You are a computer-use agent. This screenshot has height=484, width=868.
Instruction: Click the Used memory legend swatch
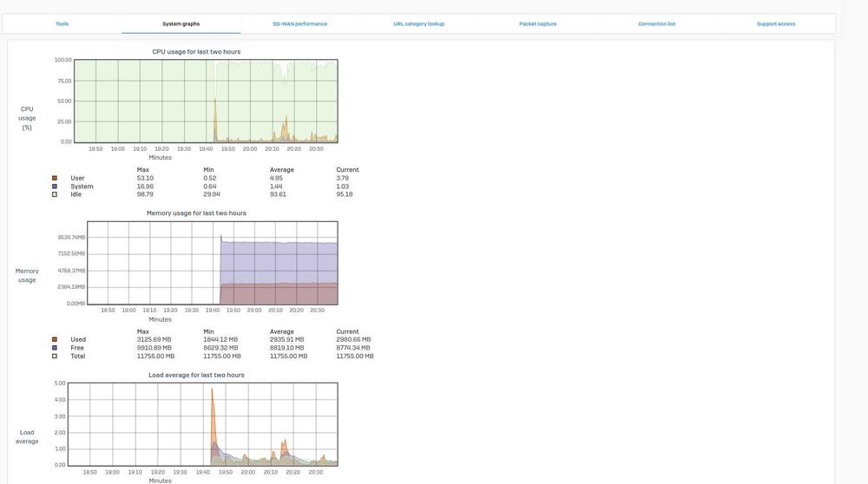(54, 340)
